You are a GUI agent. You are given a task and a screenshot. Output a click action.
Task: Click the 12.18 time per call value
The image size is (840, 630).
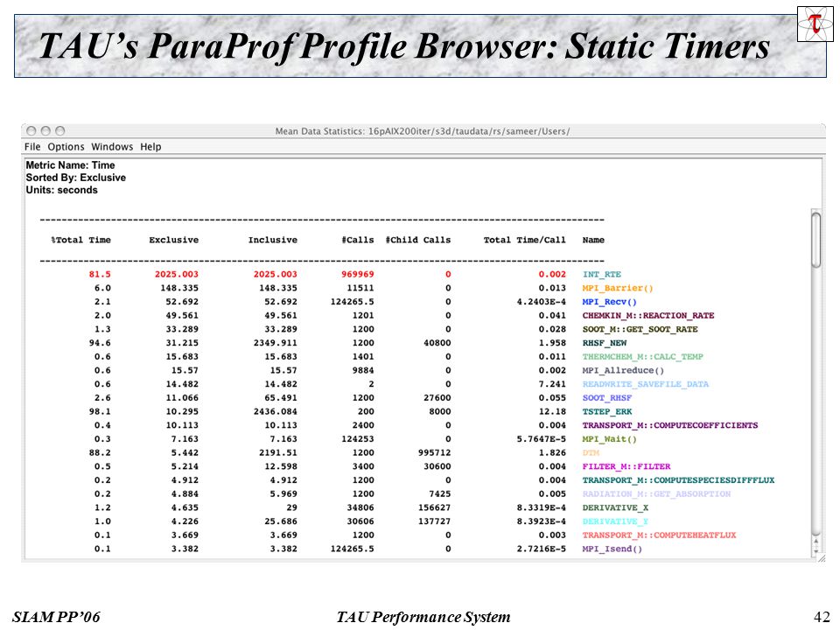point(552,412)
